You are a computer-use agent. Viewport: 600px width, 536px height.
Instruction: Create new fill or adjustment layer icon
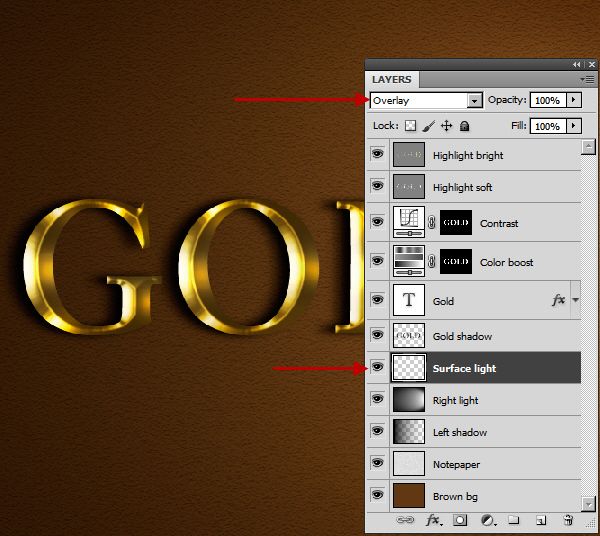click(488, 520)
